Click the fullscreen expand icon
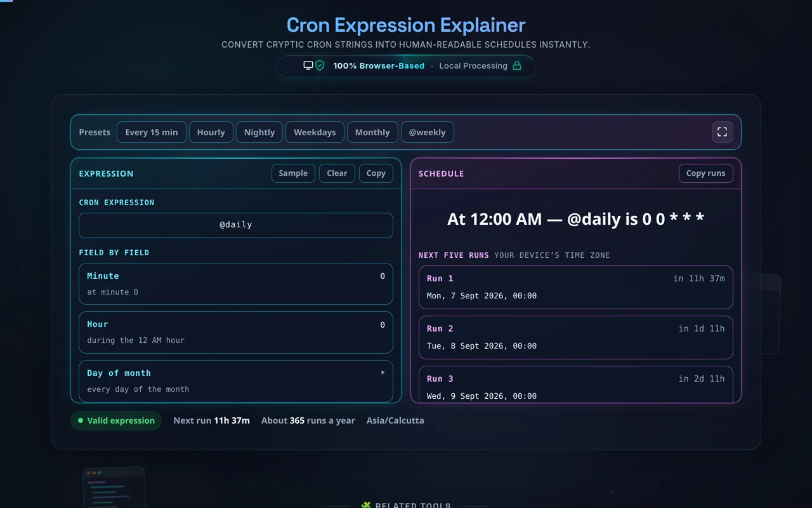The image size is (812, 508). point(722,132)
